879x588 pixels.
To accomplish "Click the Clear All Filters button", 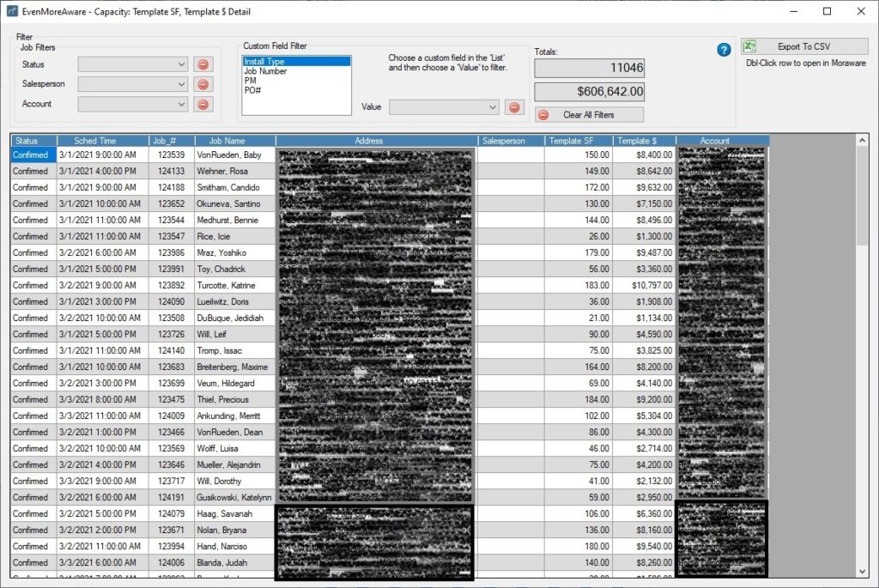I will [589, 114].
